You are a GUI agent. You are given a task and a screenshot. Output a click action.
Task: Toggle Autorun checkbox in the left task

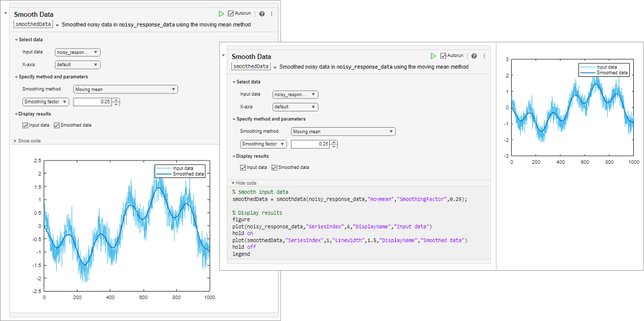tap(231, 13)
